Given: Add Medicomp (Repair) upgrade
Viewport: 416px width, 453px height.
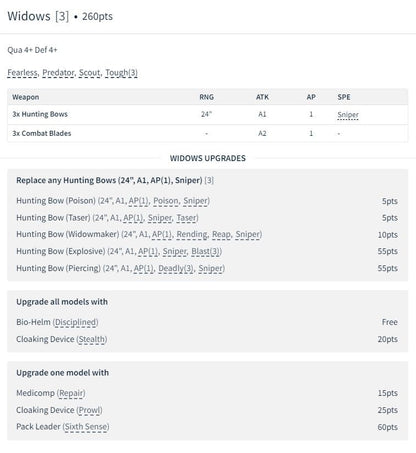Looking at the screenshot, I should (x=207, y=393).
